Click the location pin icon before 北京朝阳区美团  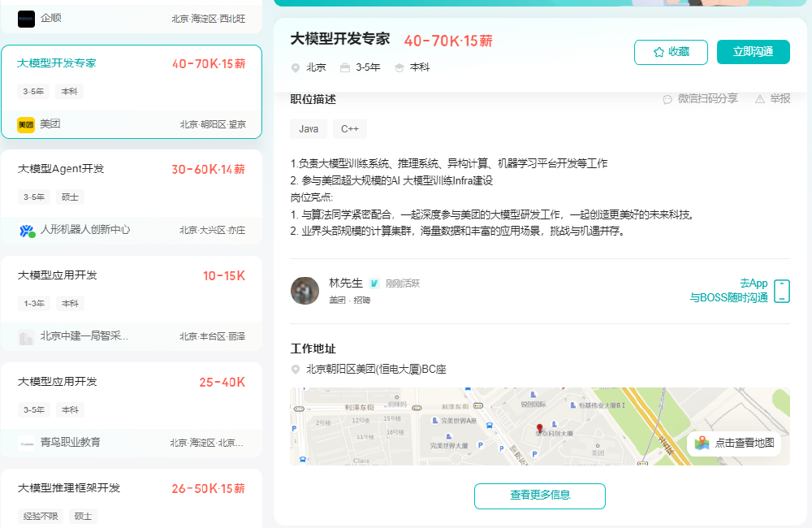[x=296, y=368]
